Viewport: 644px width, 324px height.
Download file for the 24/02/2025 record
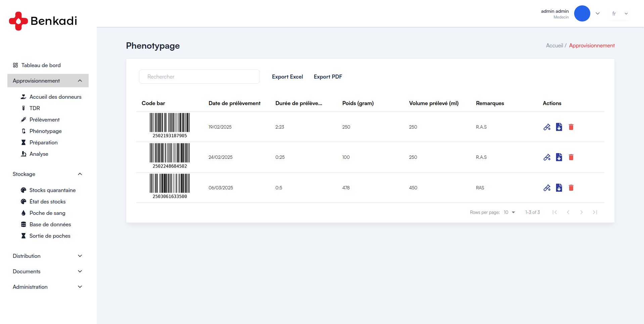[559, 157]
